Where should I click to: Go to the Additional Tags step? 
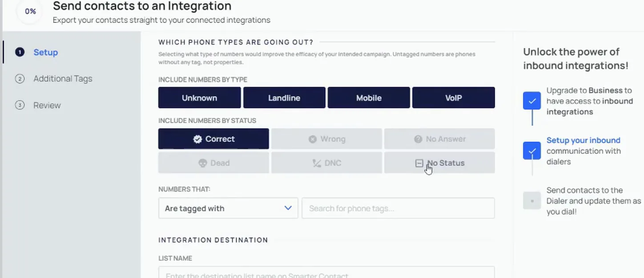click(63, 78)
